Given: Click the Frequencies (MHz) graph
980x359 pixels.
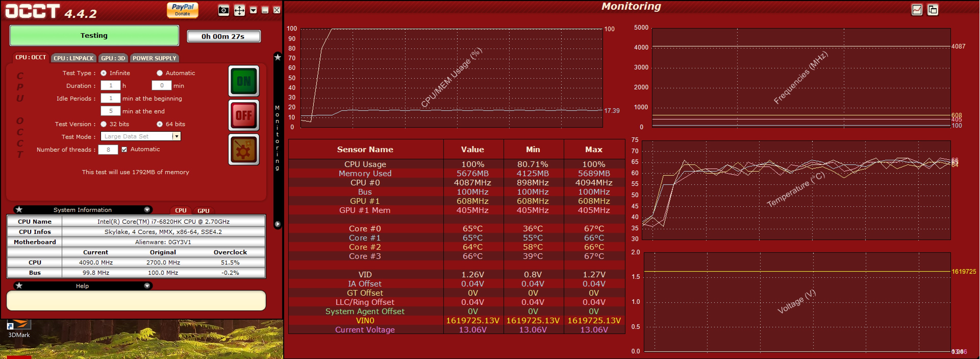Looking at the screenshot, I should [801, 77].
